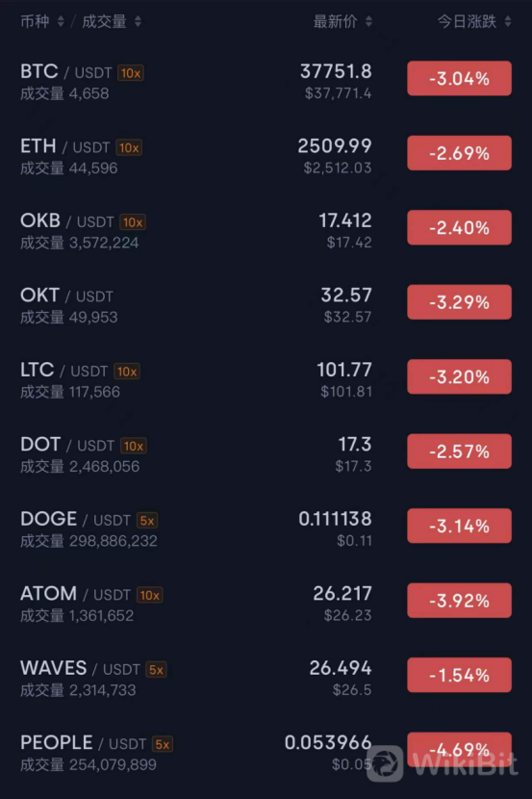
Task: Tap the 5x badge next to DOGE
Action: (x=147, y=521)
